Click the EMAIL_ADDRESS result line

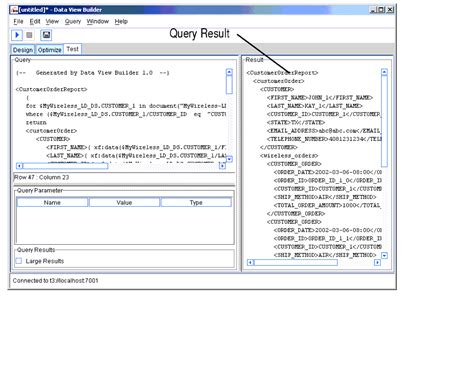(324, 131)
